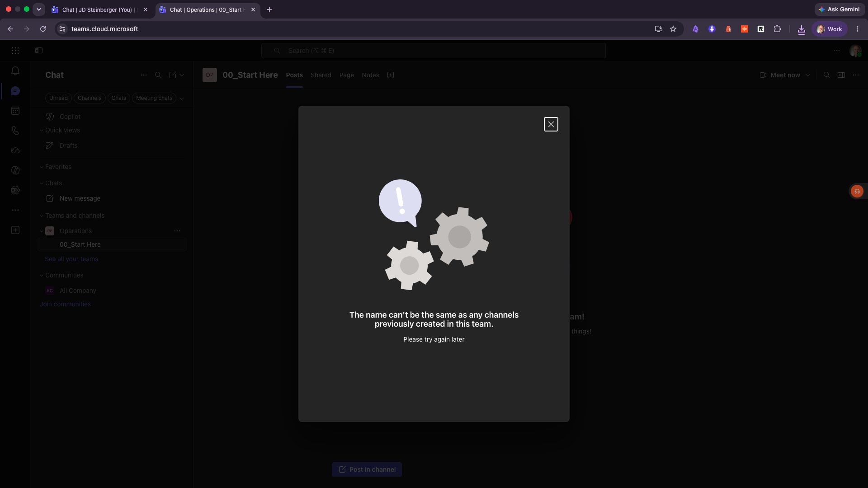
Task: Open the Calendar icon in the sidebar
Action: pyautogui.click(x=15, y=111)
